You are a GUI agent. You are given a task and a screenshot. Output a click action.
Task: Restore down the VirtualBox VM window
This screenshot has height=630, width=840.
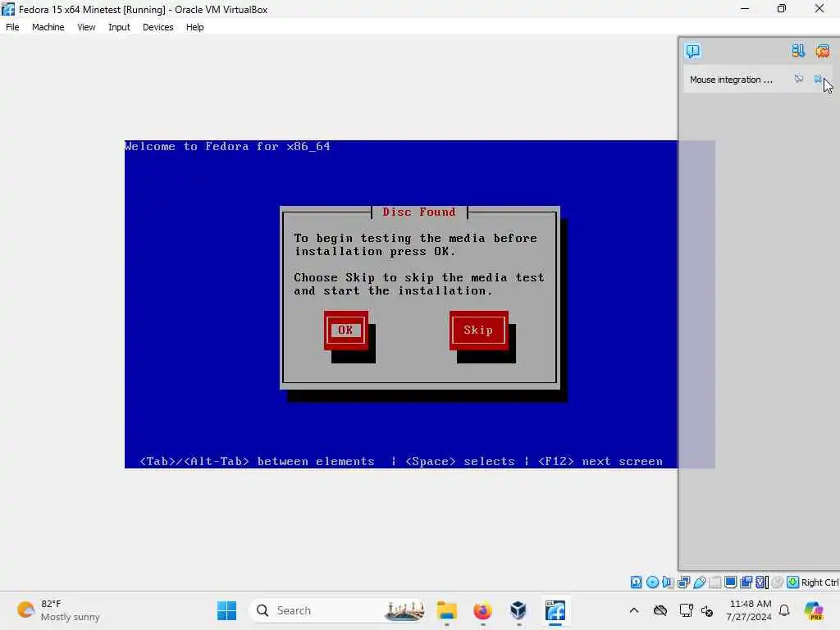point(782,8)
